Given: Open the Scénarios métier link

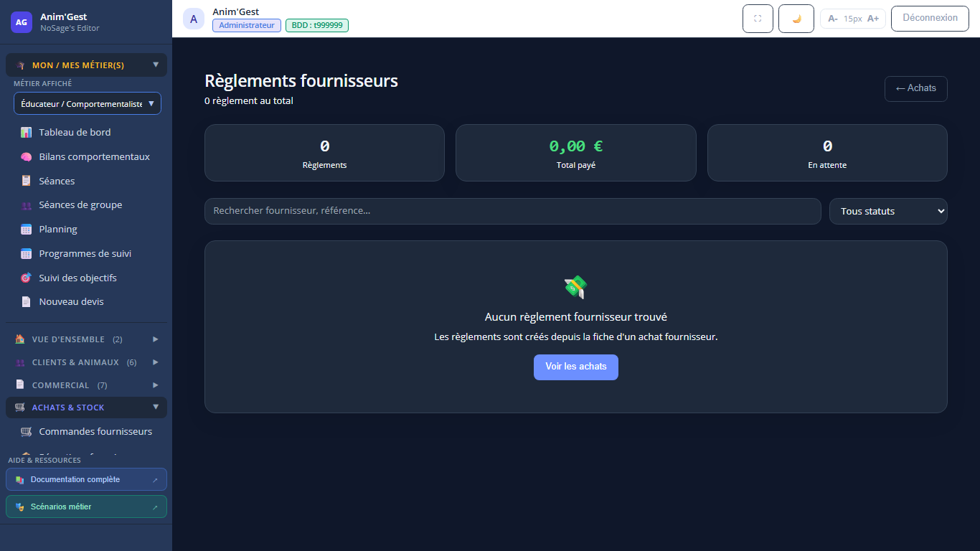Looking at the screenshot, I should coord(86,507).
